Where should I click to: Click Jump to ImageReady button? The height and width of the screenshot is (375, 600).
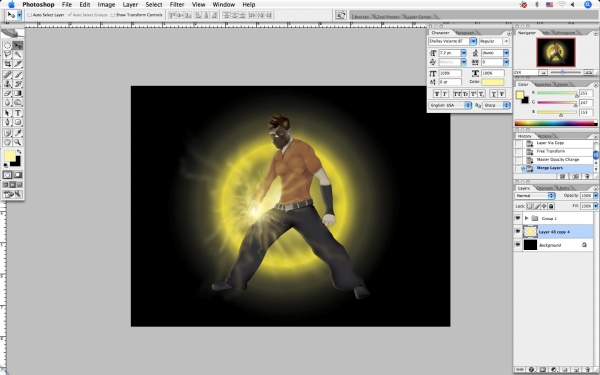pyautogui.click(x=13, y=194)
